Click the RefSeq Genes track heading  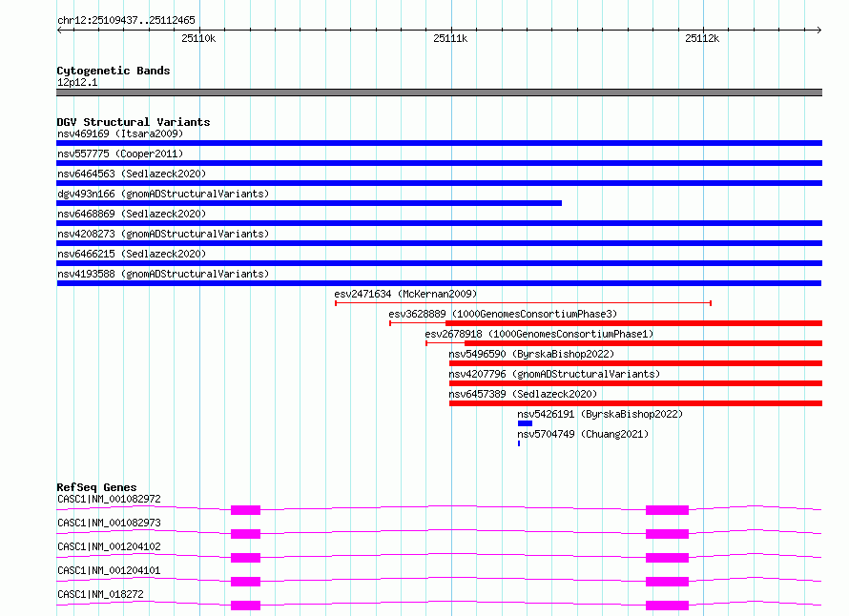(x=96, y=487)
